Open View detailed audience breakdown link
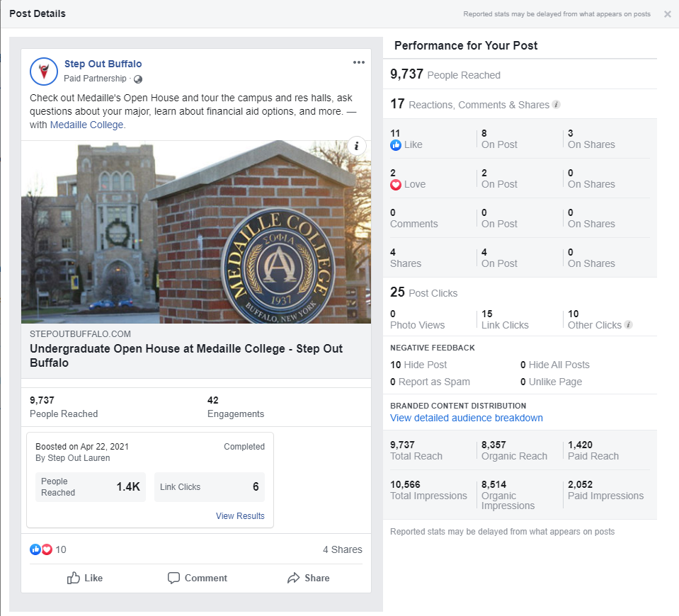This screenshot has width=679, height=616. 467,418
